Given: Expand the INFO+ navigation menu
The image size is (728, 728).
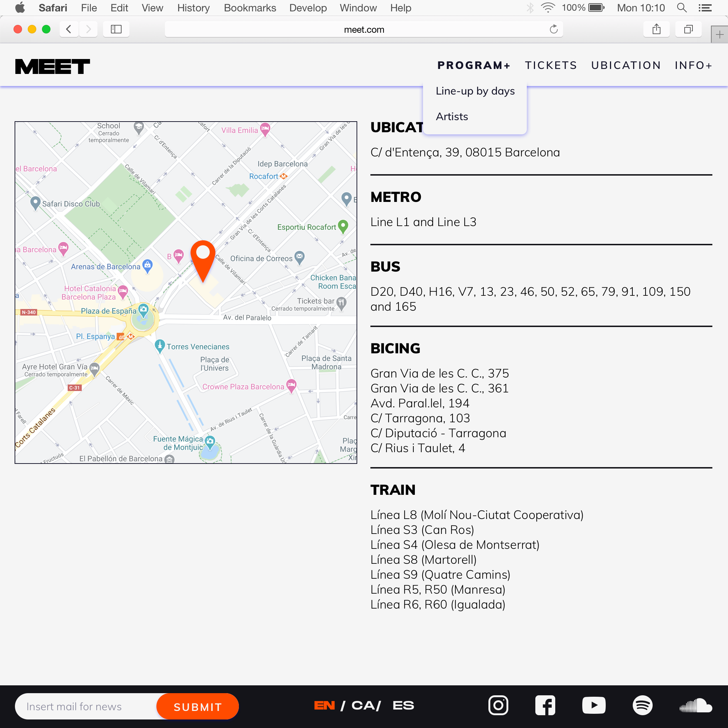Looking at the screenshot, I should (x=693, y=65).
